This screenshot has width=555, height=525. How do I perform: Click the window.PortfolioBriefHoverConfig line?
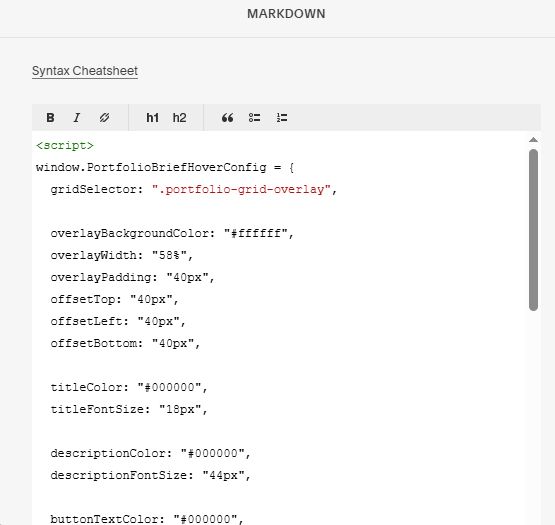[165, 167]
